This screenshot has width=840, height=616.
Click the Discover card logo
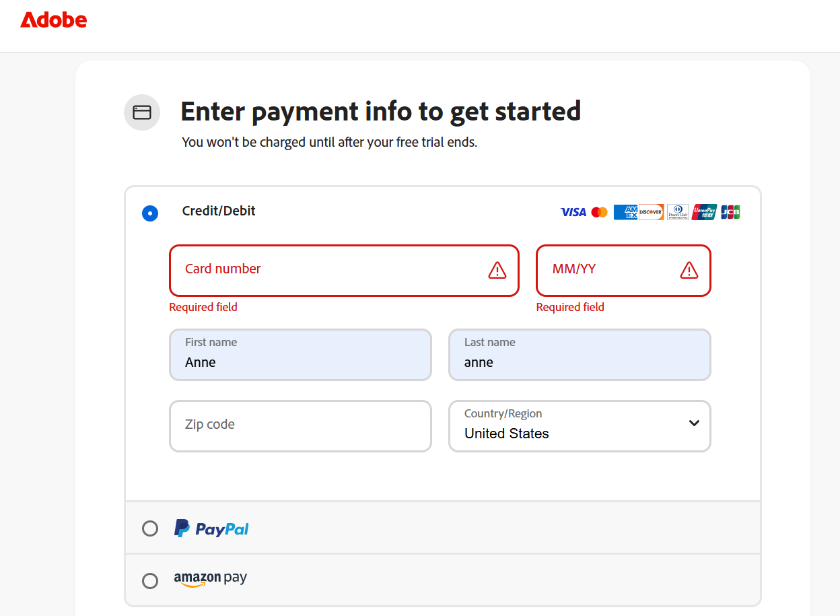pos(651,212)
